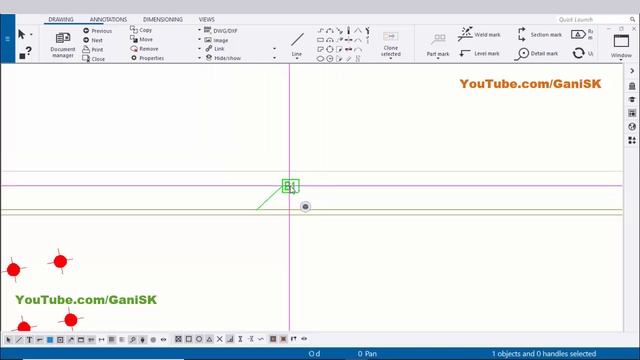The image size is (640, 360).
Task: Insert a Weld mark
Action: tap(479, 34)
